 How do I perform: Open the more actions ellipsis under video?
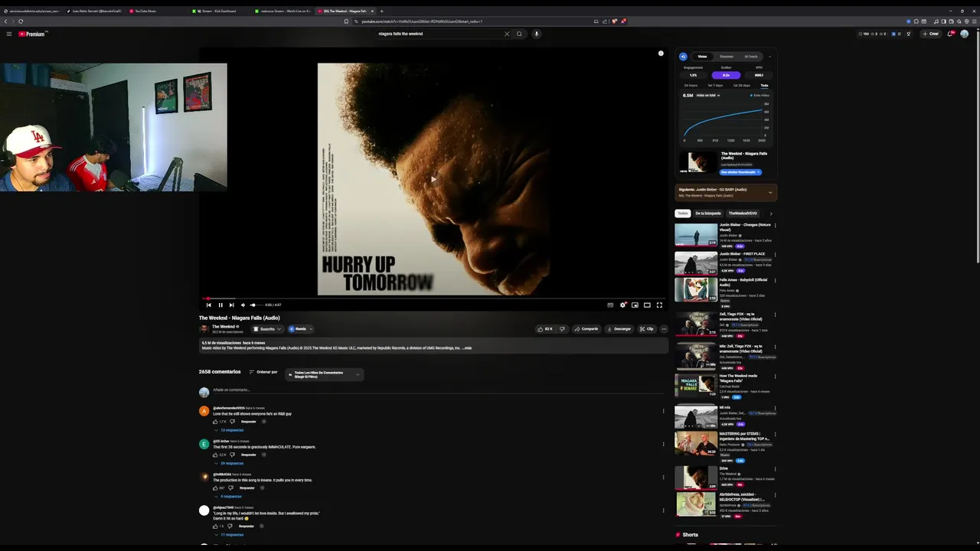pyautogui.click(x=663, y=329)
